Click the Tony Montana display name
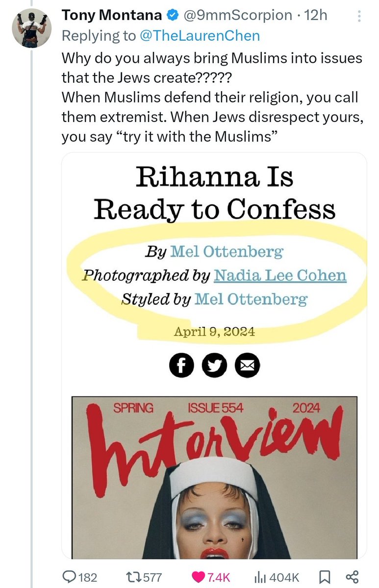The height and width of the screenshot is (588, 379). pyautogui.click(x=111, y=15)
